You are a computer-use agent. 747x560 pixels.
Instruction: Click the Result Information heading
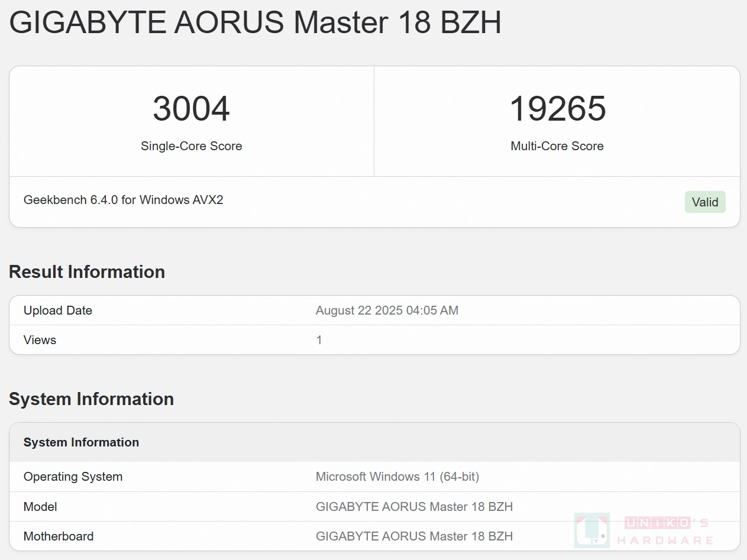(87, 272)
